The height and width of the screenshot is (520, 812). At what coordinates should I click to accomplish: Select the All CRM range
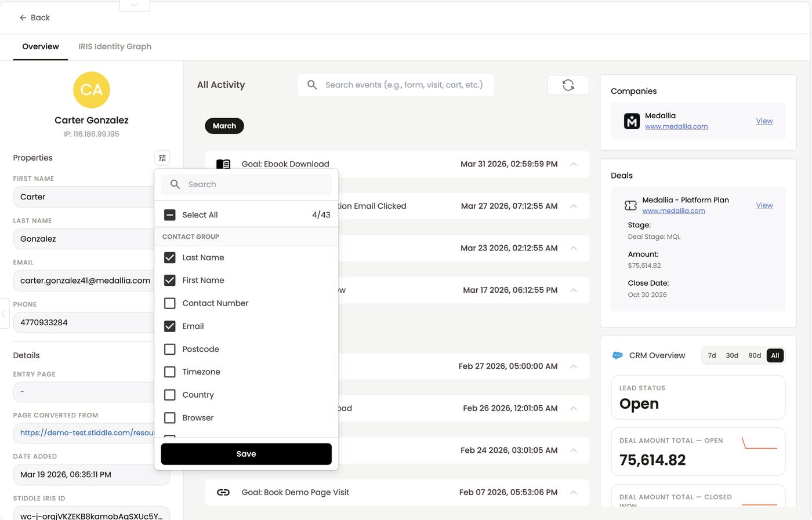pyautogui.click(x=775, y=355)
